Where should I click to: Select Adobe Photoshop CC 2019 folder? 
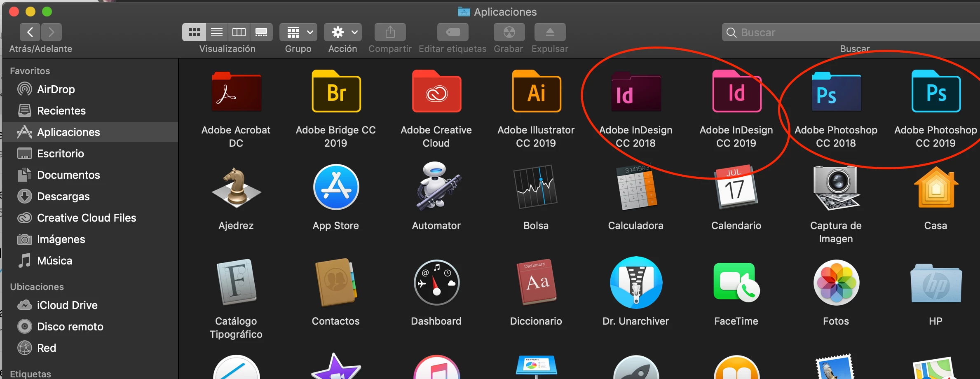pos(936,91)
